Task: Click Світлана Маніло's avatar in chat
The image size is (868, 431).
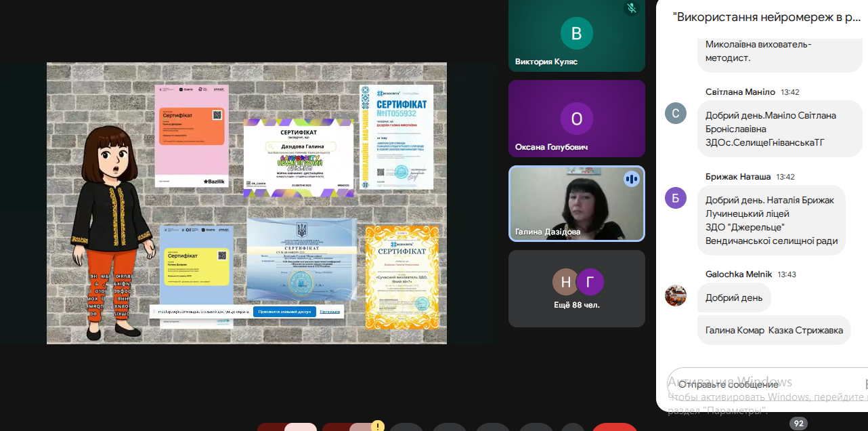Action: tap(675, 113)
